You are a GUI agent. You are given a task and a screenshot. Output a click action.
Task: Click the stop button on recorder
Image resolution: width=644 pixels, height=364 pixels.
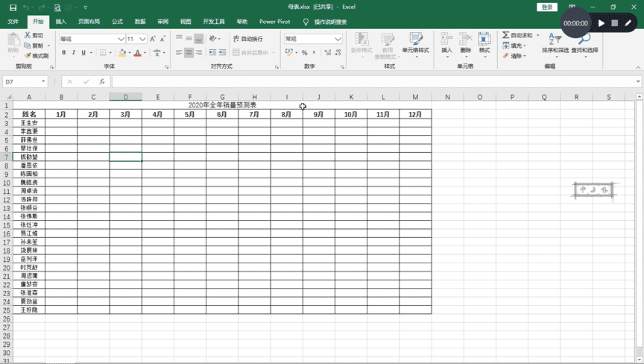[x=614, y=23]
